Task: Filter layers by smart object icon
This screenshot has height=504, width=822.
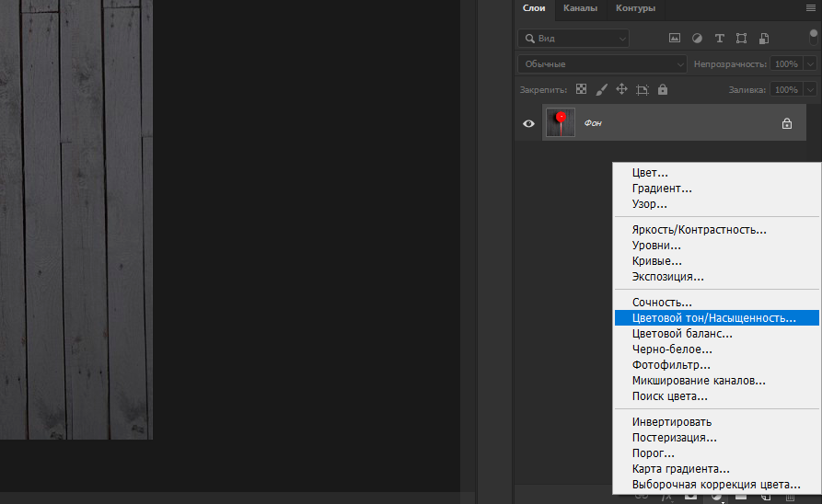Action: click(x=764, y=39)
